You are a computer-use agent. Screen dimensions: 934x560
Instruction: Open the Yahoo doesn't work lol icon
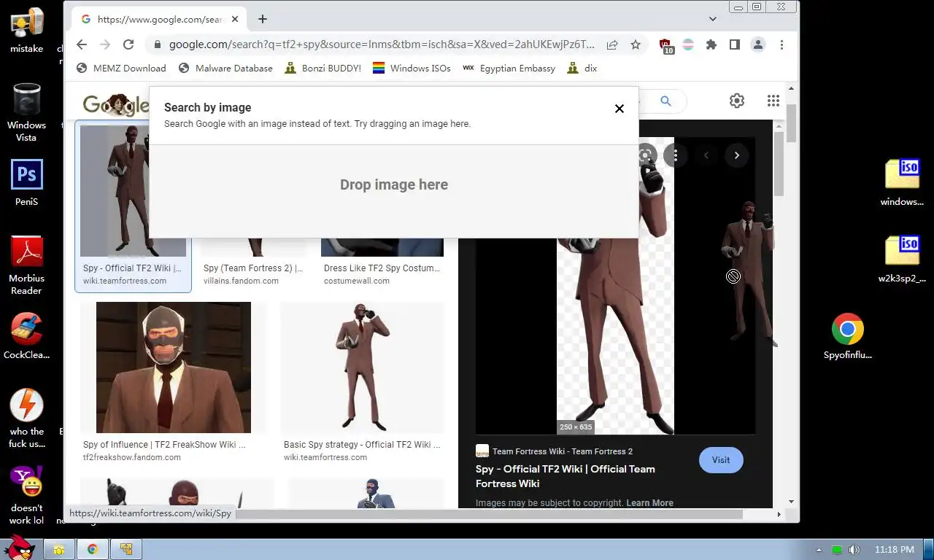pos(26,495)
